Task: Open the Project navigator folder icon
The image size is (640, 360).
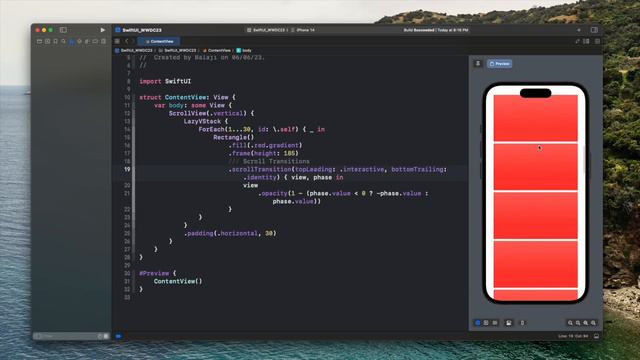Action: tap(40, 41)
